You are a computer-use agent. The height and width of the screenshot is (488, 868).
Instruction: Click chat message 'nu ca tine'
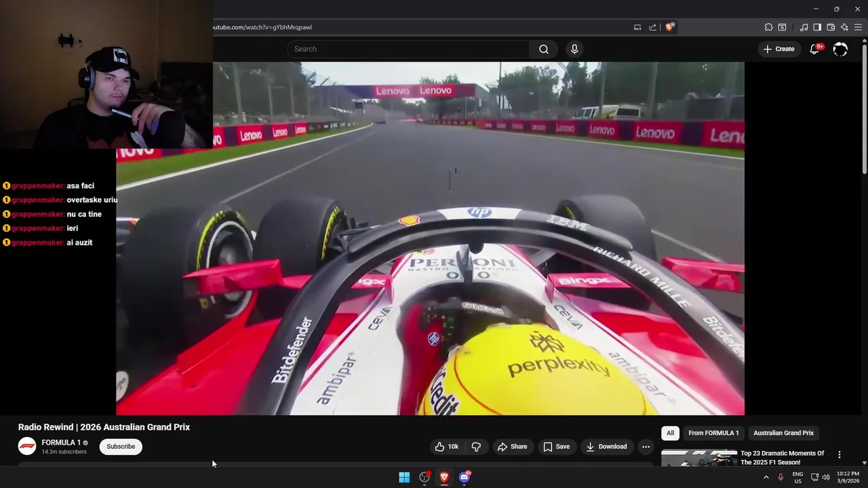(x=84, y=214)
